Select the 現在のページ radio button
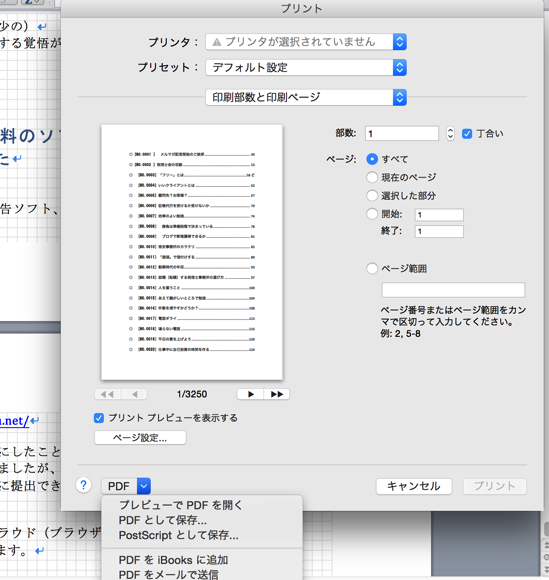This screenshot has width=549, height=580. [x=372, y=177]
